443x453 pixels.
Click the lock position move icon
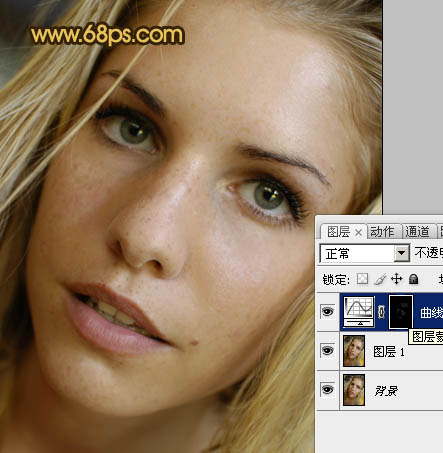[x=397, y=279]
